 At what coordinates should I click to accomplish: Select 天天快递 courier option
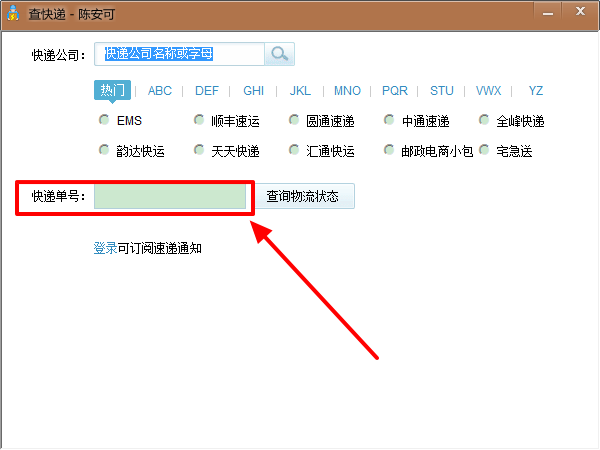click(x=199, y=150)
